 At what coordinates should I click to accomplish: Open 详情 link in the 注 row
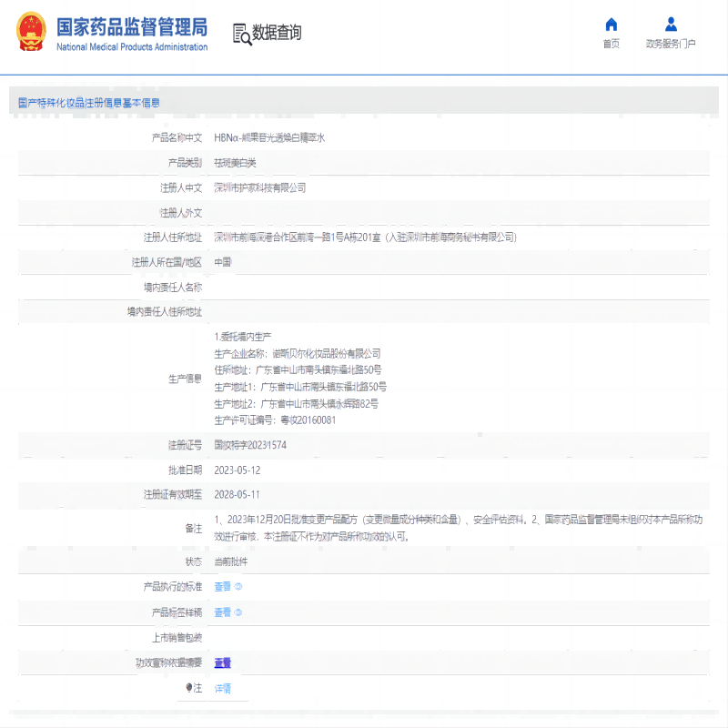click(222, 688)
